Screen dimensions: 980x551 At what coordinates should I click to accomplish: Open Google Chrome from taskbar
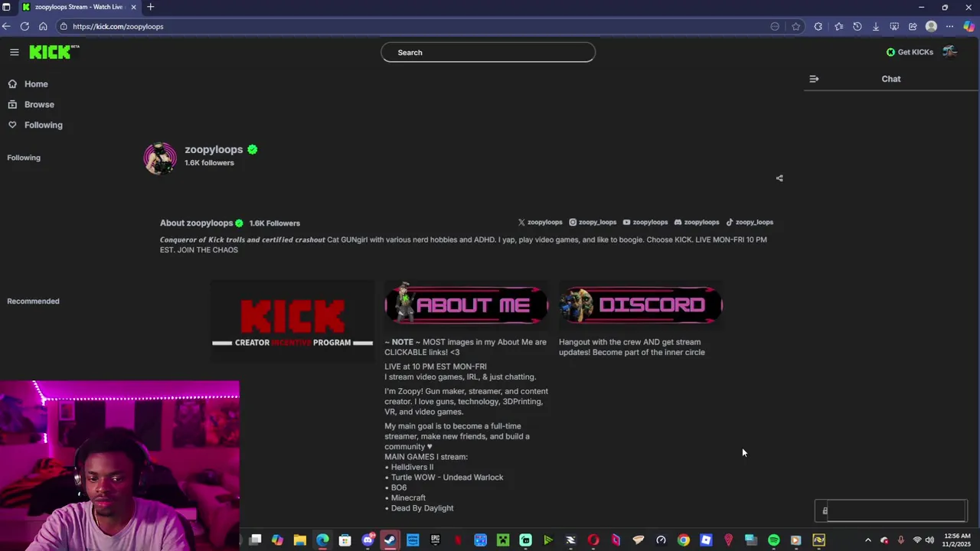[683, 540]
